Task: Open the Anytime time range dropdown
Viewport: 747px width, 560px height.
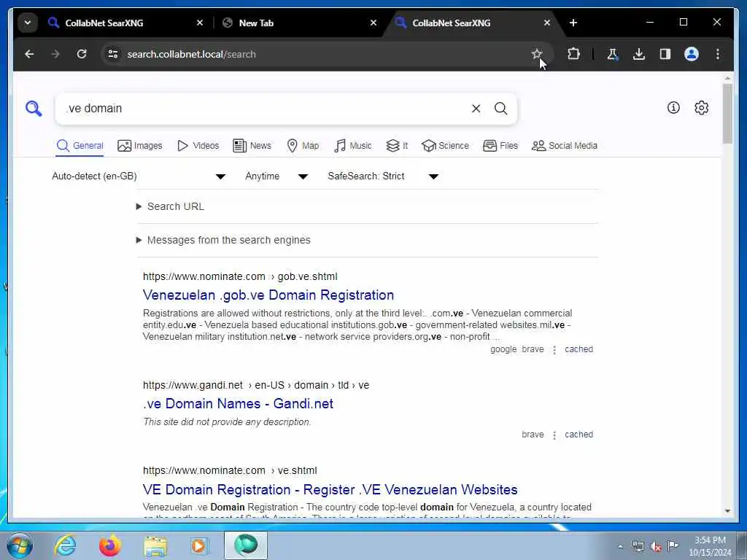Action: point(276,176)
